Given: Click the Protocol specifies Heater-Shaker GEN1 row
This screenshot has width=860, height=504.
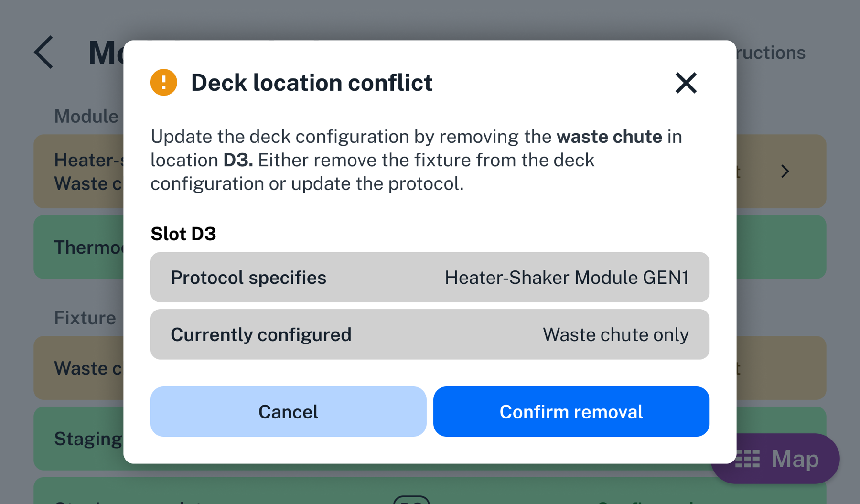Looking at the screenshot, I should pos(429,277).
